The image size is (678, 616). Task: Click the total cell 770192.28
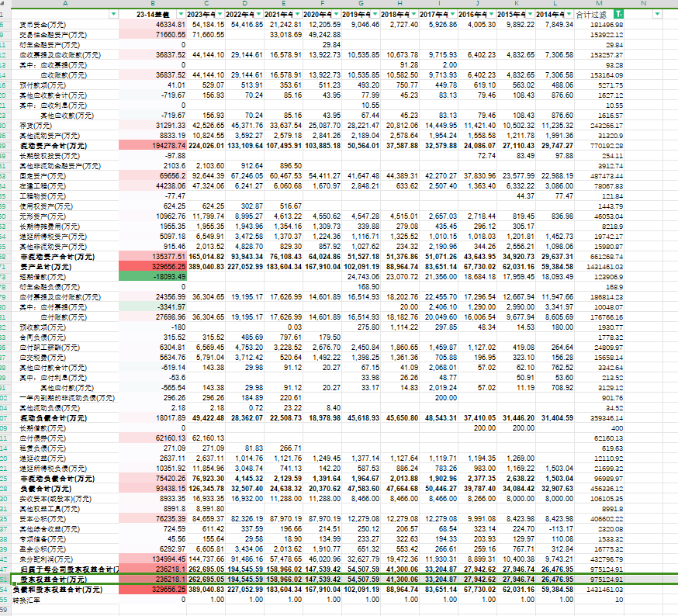click(600, 146)
